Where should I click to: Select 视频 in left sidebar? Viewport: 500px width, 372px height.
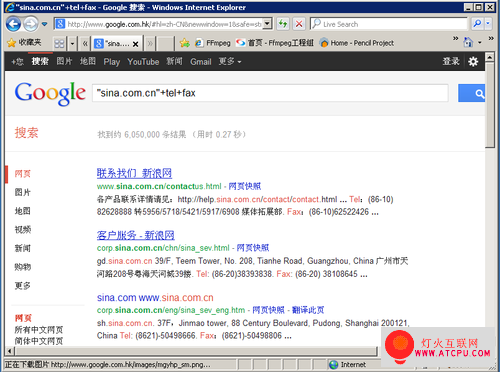pyautogui.click(x=23, y=230)
